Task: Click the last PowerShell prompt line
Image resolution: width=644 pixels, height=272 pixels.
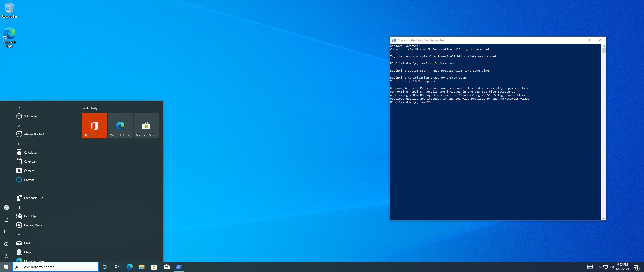Action: 410,102
